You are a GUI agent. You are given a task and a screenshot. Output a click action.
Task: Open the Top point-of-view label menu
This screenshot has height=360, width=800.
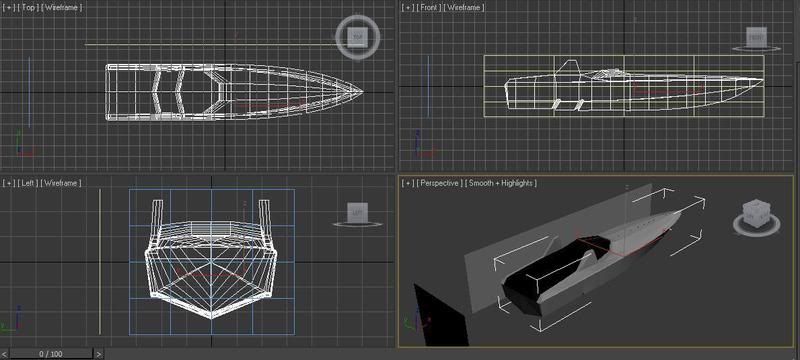(28, 8)
